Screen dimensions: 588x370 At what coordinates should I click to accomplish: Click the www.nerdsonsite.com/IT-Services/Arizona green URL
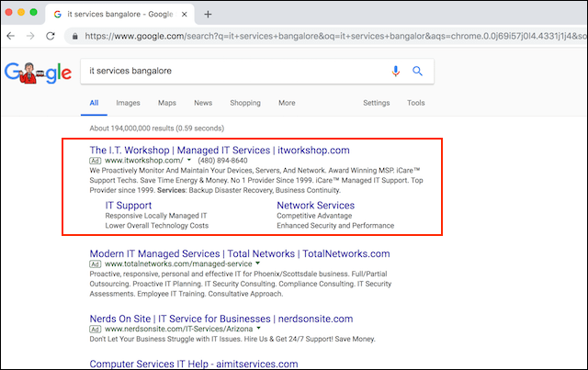pos(179,329)
